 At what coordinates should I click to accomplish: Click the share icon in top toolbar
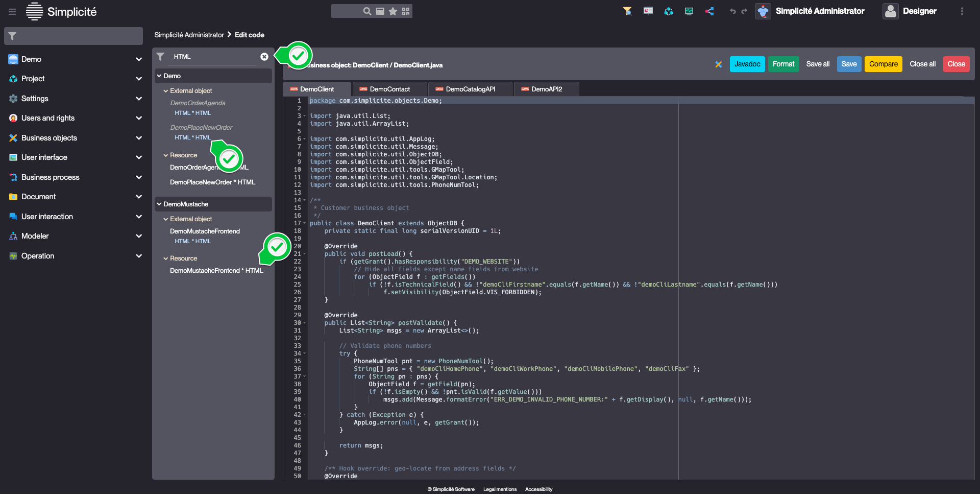pos(709,11)
